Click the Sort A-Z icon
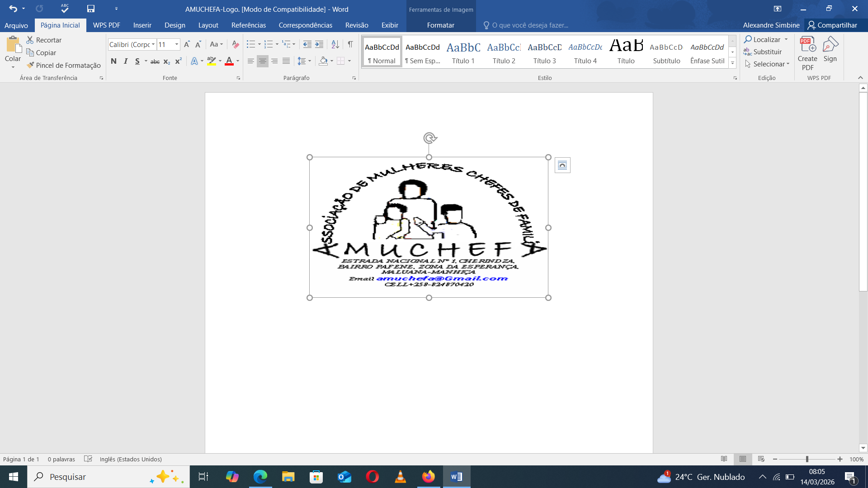Image resolution: width=868 pixels, height=488 pixels. 335,44
